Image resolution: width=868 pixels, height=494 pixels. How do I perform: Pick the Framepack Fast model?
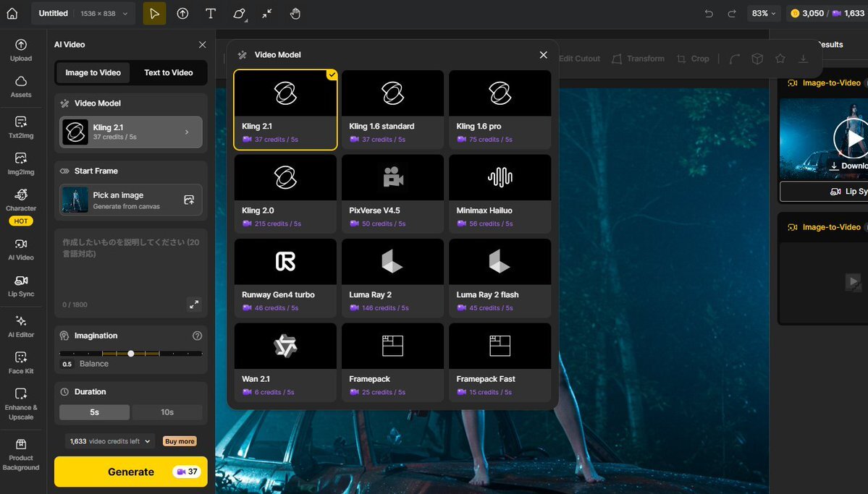click(500, 362)
